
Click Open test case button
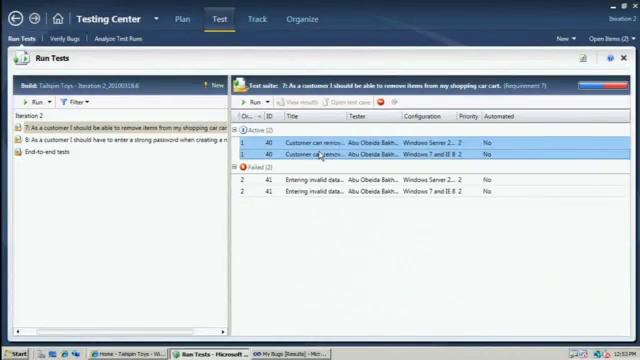coord(347,102)
